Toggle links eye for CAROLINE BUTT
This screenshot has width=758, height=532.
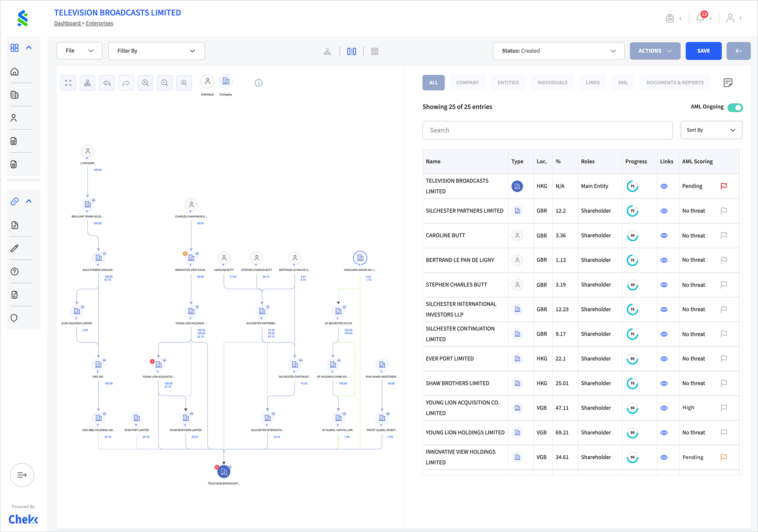tap(664, 236)
